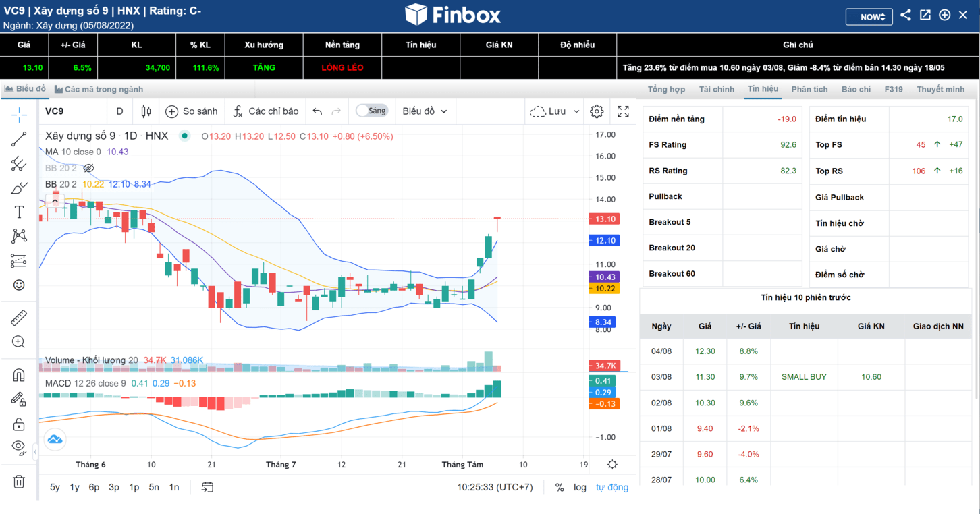The height and width of the screenshot is (514, 980).
Task: Select the text annotation tool
Action: [19, 212]
